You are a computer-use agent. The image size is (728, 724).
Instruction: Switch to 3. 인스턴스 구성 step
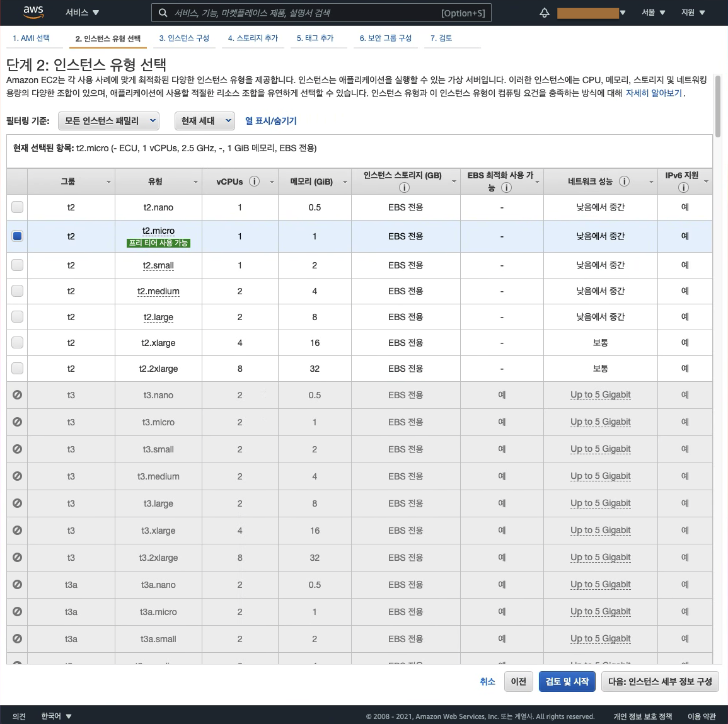[184, 38]
